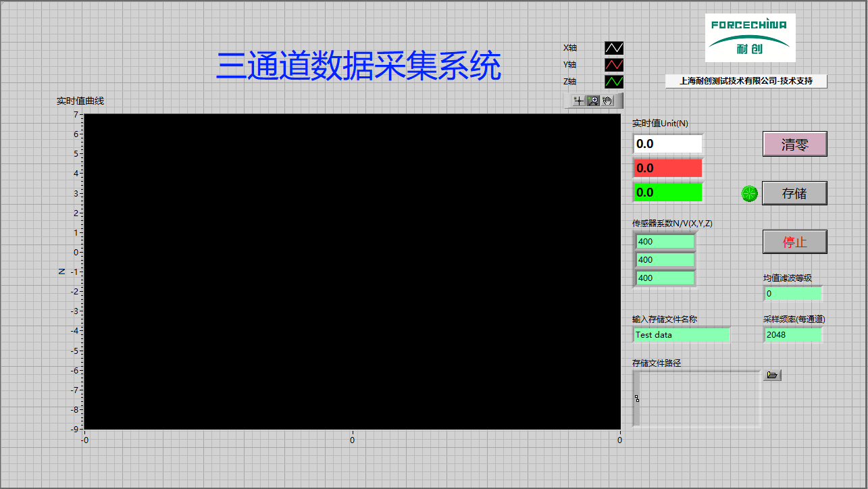Click the path-type pin icon inside path control
Image resolution: width=868 pixels, height=489 pixels.
[636, 398]
